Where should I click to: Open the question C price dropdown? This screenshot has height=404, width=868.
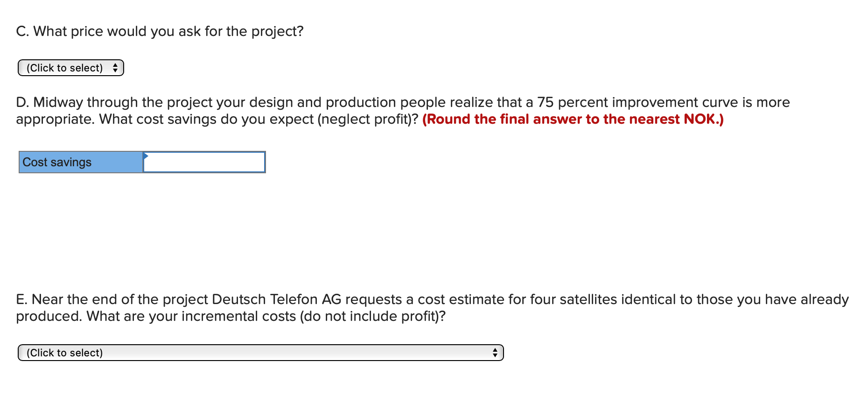tap(70, 68)
